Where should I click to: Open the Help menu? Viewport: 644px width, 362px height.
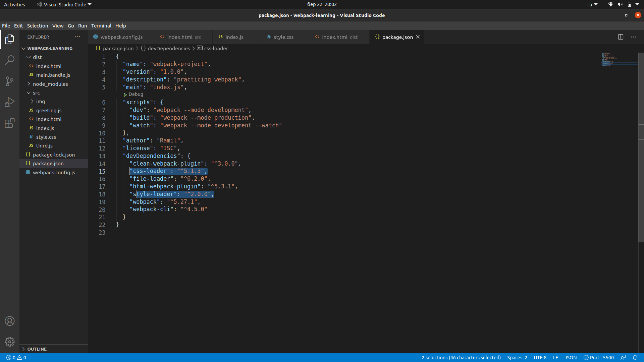tap(121, 26)
